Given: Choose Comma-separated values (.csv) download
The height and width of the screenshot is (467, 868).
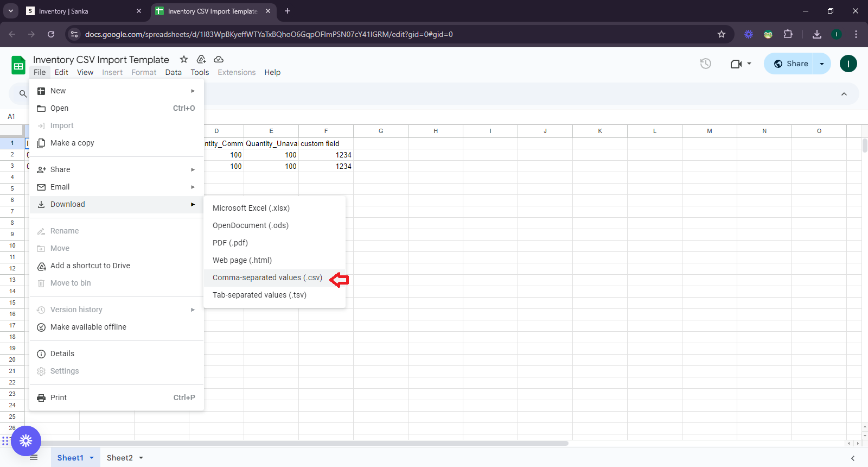Looking at the screenshot, I should click(x=267, y=277).
